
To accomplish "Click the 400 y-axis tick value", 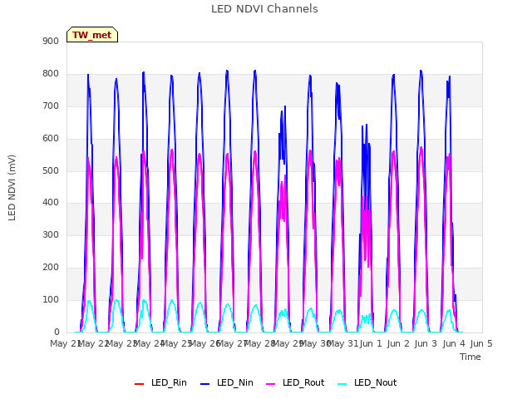I will tap(51, 203).
